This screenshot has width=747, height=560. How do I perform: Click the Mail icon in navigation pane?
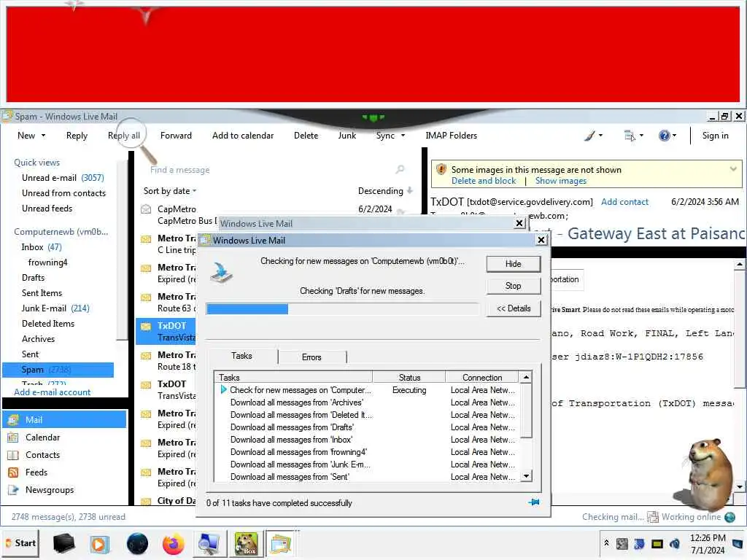coord(13,420)
